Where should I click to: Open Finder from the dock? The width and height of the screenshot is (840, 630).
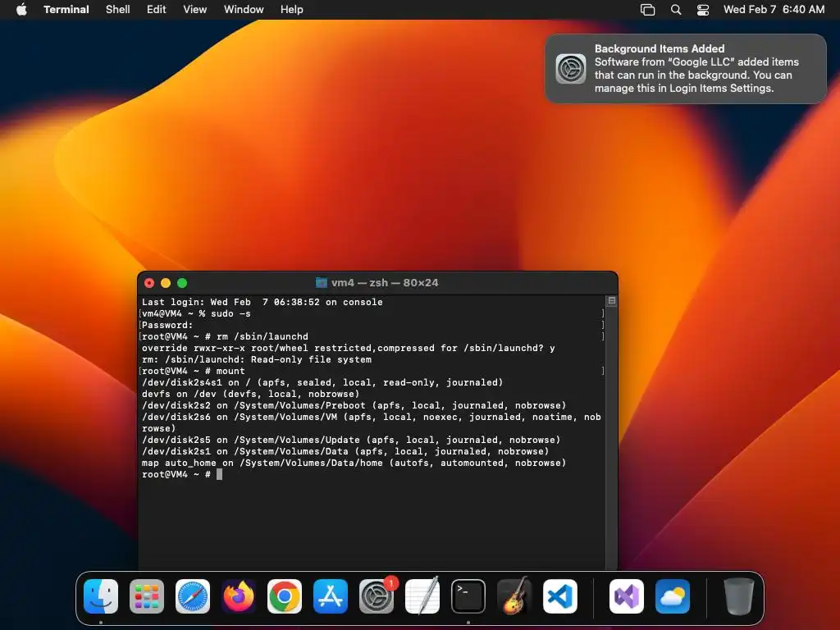tap(101, 596)
